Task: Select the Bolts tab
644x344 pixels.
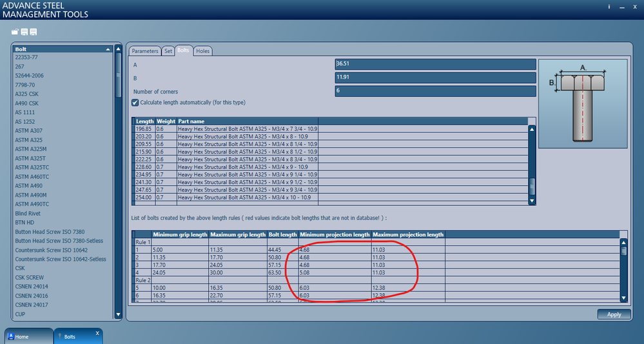Action: click(x=184, y=50)
